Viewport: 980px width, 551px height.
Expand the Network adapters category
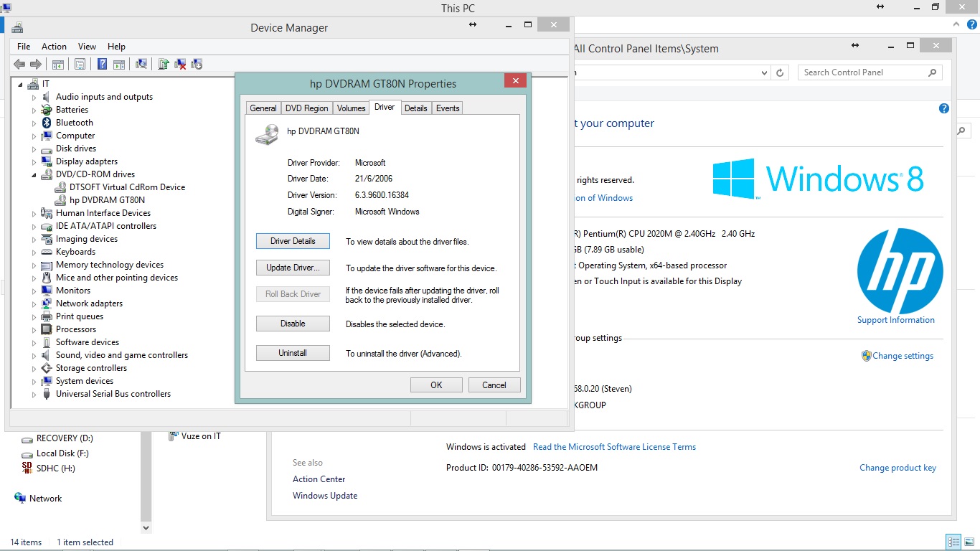coord(34,303)
